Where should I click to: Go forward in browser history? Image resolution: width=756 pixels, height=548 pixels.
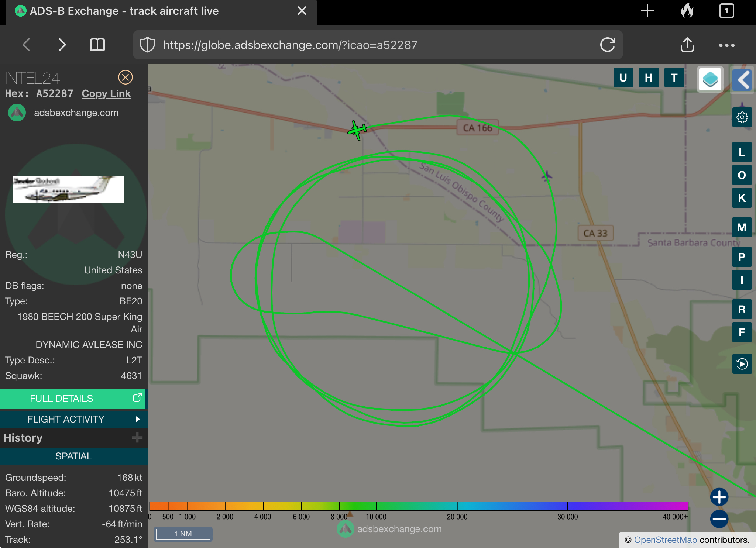coord(62,45)
